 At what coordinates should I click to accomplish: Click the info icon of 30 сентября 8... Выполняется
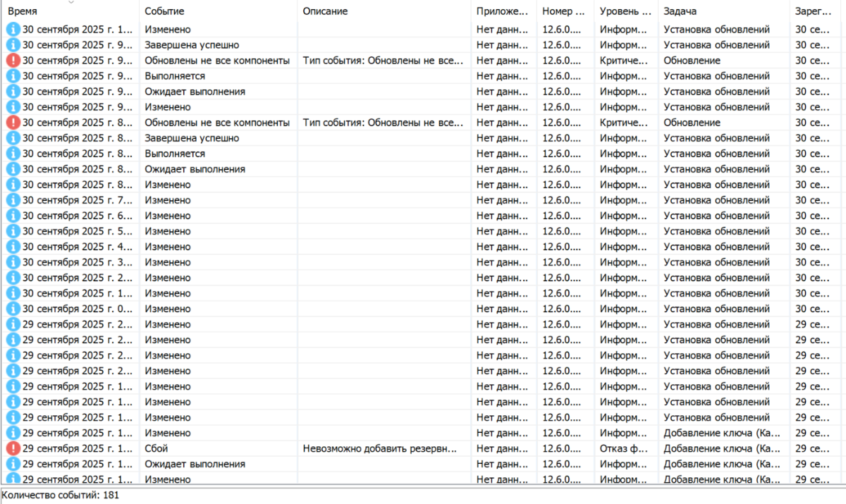13,154
